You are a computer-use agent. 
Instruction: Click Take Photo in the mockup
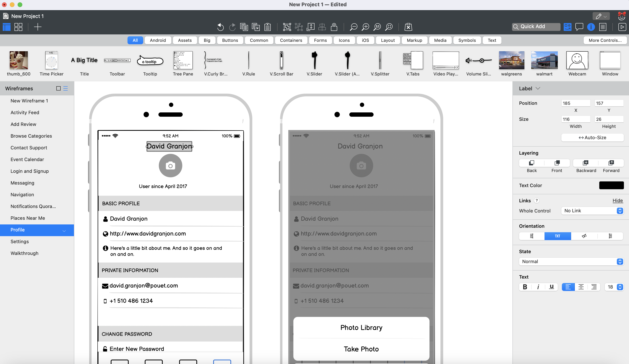tap(361, 349)
